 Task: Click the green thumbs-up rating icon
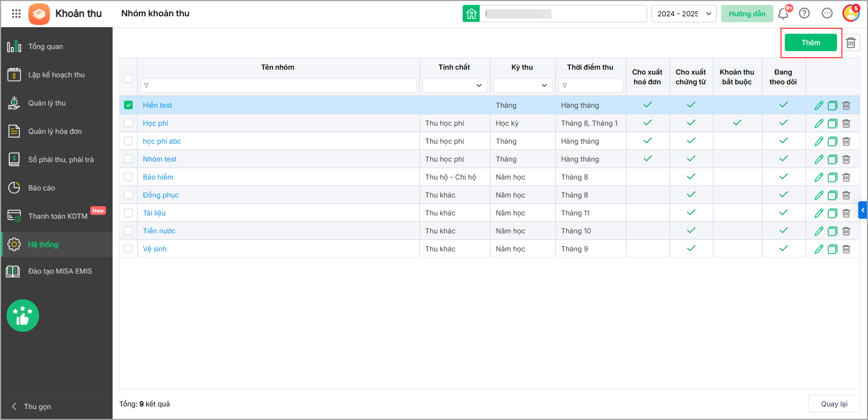23,316
